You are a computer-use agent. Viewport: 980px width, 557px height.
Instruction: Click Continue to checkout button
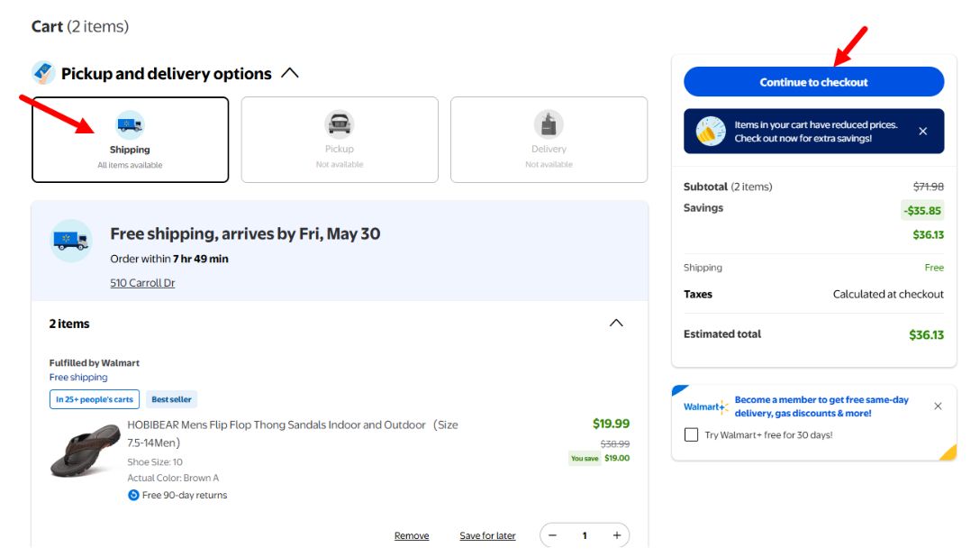[x=813, y=82]
